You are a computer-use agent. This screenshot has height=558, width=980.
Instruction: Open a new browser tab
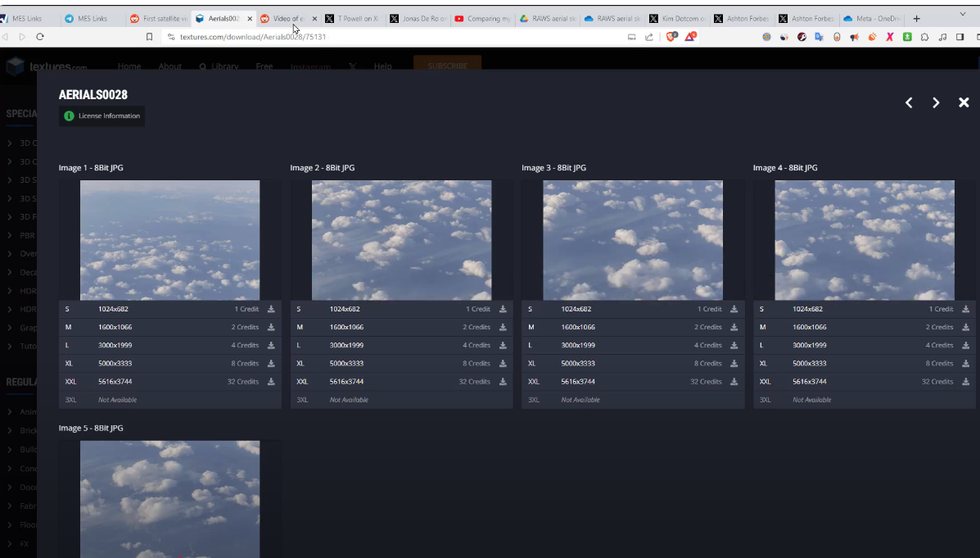[916, 19]
